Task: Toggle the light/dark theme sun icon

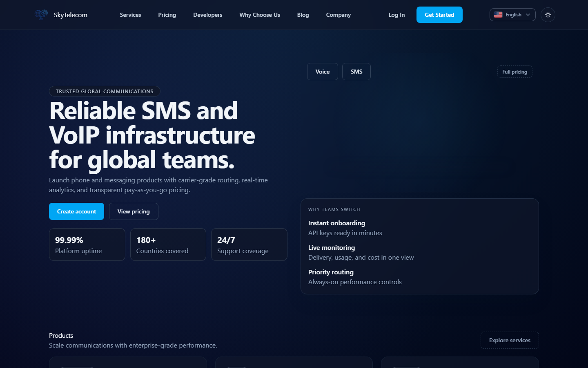Action: point(548,15)
